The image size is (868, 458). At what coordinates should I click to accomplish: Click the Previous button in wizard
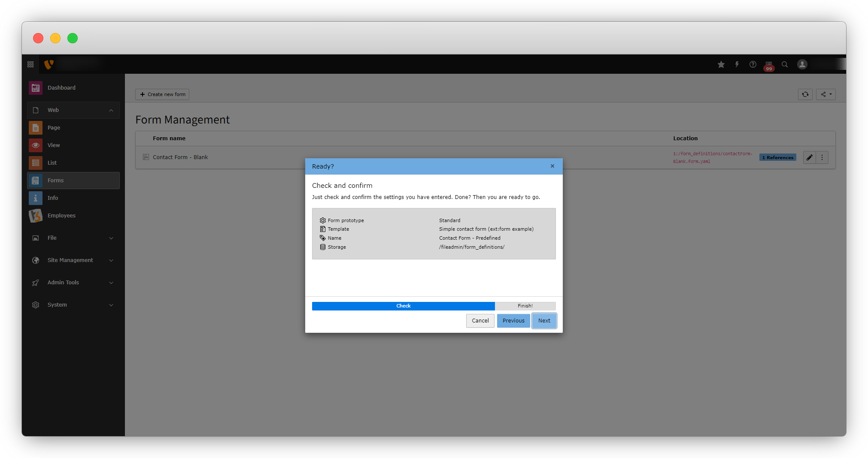tap(513, 321)
